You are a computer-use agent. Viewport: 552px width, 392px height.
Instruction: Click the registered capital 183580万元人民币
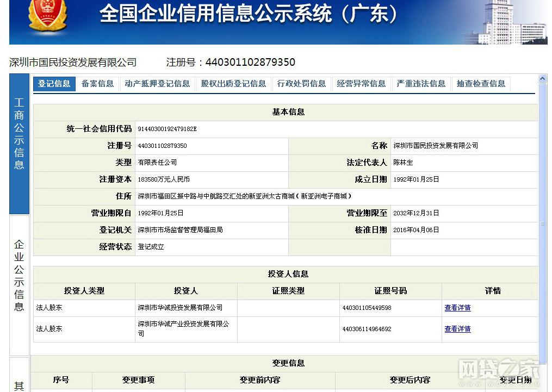click(164, 179)
